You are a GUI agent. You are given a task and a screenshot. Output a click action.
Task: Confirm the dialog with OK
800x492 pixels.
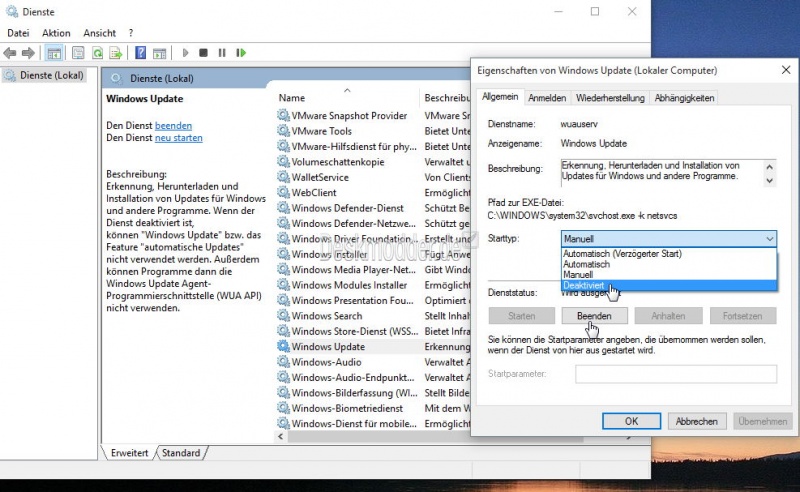pyautogui.click(x=632, y=421)
